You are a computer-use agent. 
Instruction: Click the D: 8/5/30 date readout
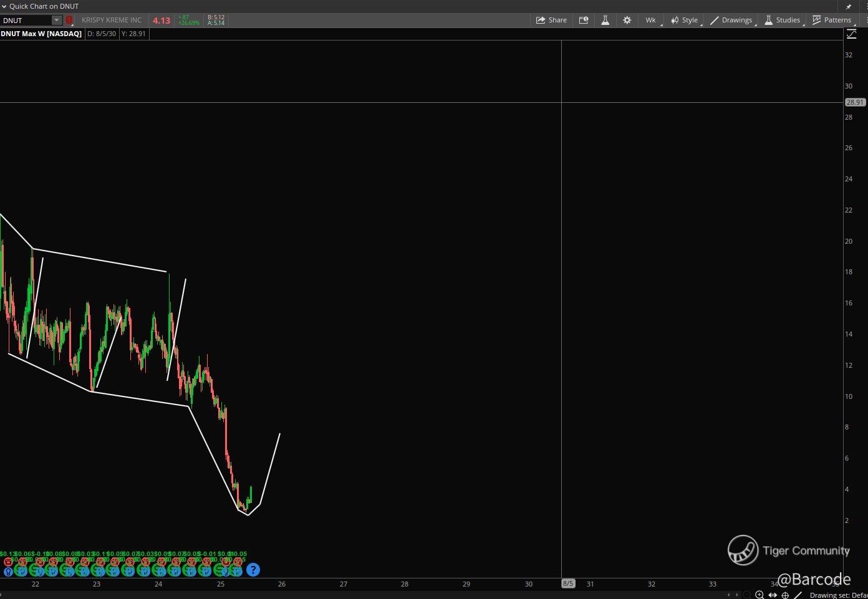coord(102,34)
